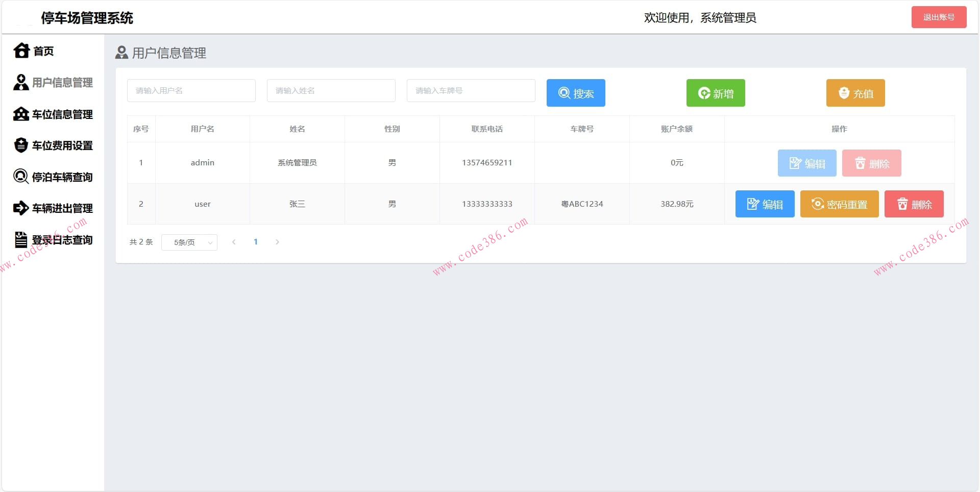
Task: Click the coin icon for 车位费用设置
Action: [x=21, y=145]
